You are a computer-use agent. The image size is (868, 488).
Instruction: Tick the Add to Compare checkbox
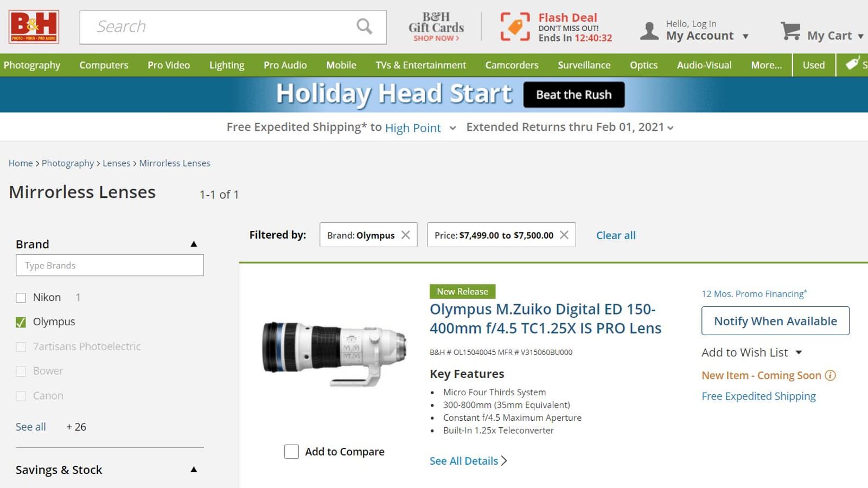pyautogui.click(x=291, y=452)
